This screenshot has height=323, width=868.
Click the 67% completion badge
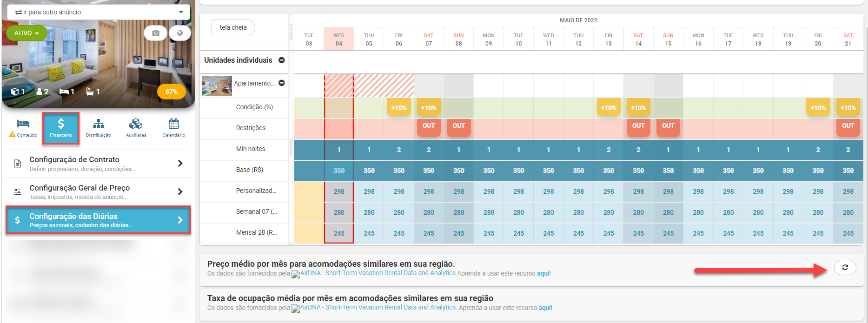pyautogui.click(x=172, y=92)
